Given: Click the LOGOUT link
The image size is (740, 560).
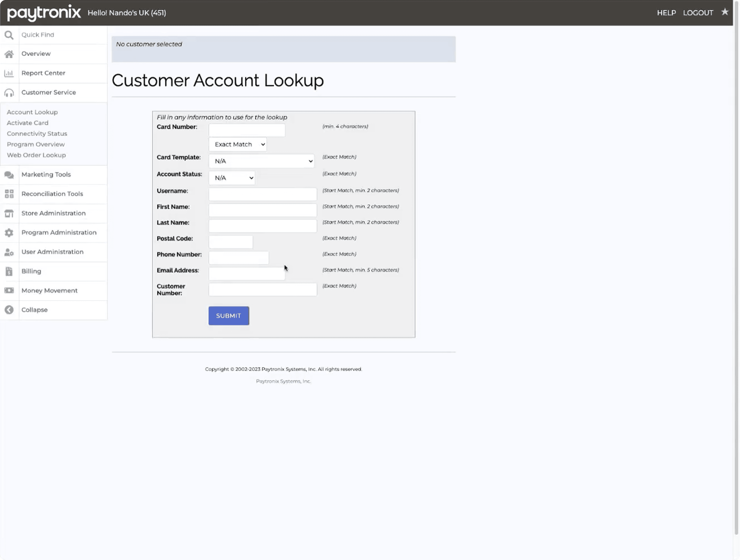Looking at the screenshot, I should pos(698,13).
